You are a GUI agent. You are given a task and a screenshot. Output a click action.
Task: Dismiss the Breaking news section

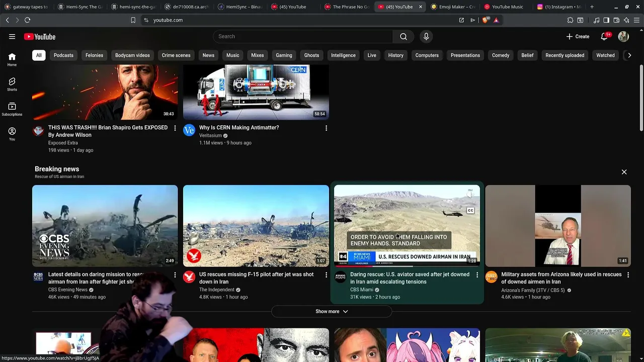coord(624,172)
